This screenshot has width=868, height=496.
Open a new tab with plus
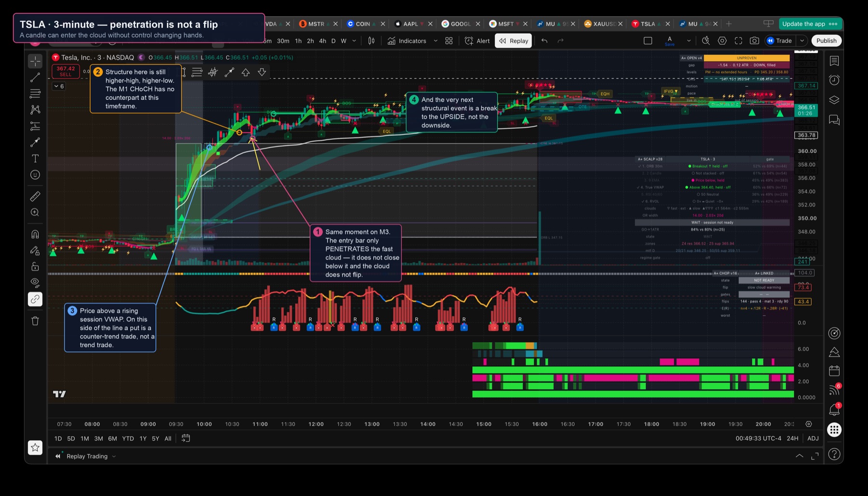[x=729, y=24]
